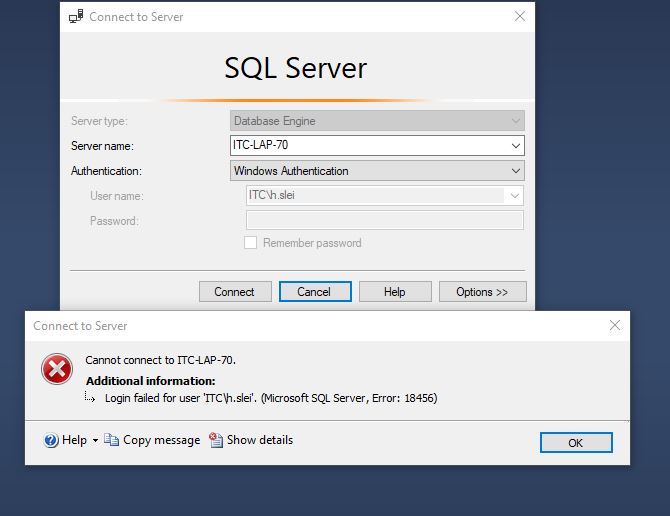Open the Server type dropdown
The image size is (670, 516).
click(516, 121)
